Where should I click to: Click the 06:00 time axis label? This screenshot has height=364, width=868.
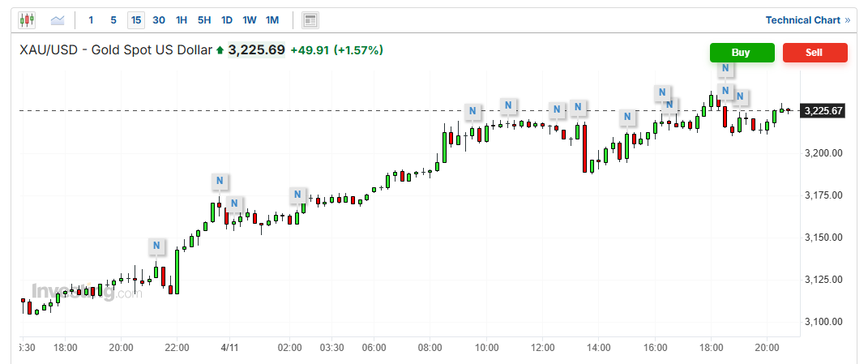(374, 348)
